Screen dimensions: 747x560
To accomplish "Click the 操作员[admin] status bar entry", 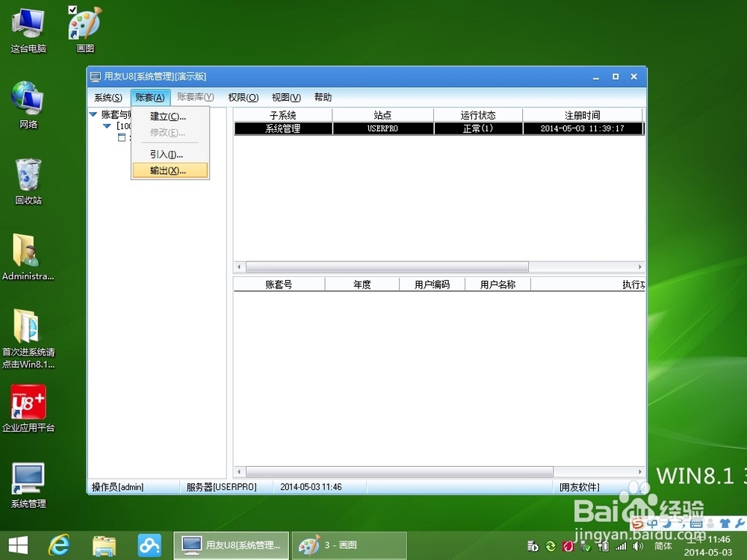I will pos(118,487).
